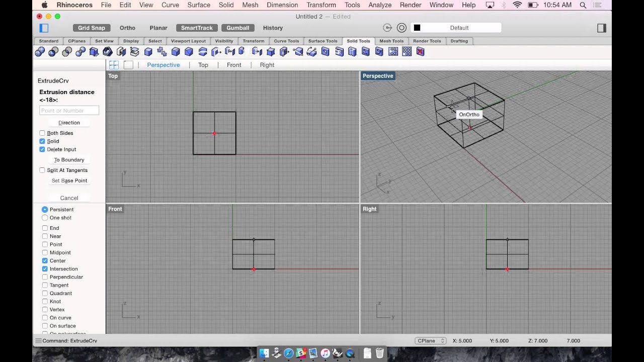644x362 pixels.
Task: Switch to the Drafting tab
Action: 459,41
